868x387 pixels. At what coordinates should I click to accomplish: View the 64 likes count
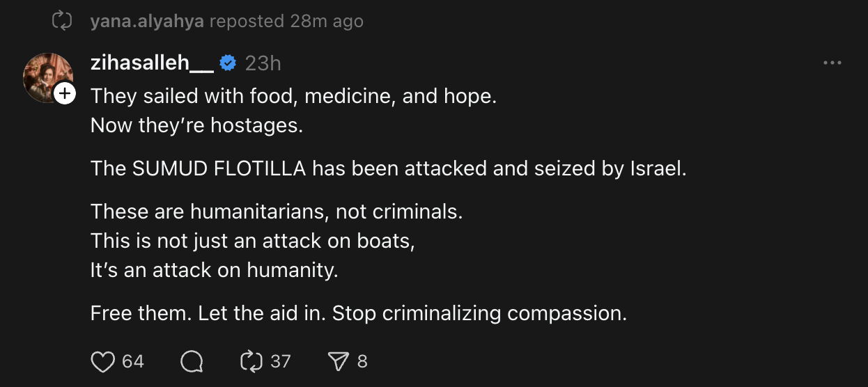coord(133,361)
